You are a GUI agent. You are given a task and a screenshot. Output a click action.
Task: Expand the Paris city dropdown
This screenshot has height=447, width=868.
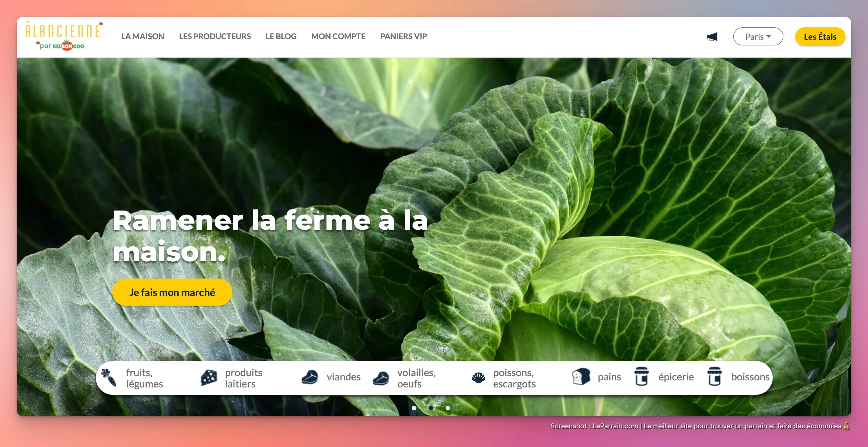[x=758, y=37]
